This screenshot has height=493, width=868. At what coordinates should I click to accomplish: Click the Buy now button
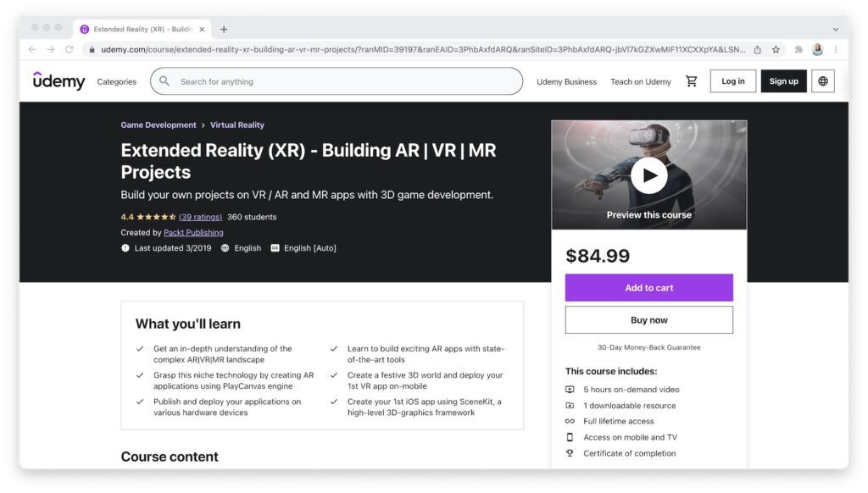[x=648, y=319]
